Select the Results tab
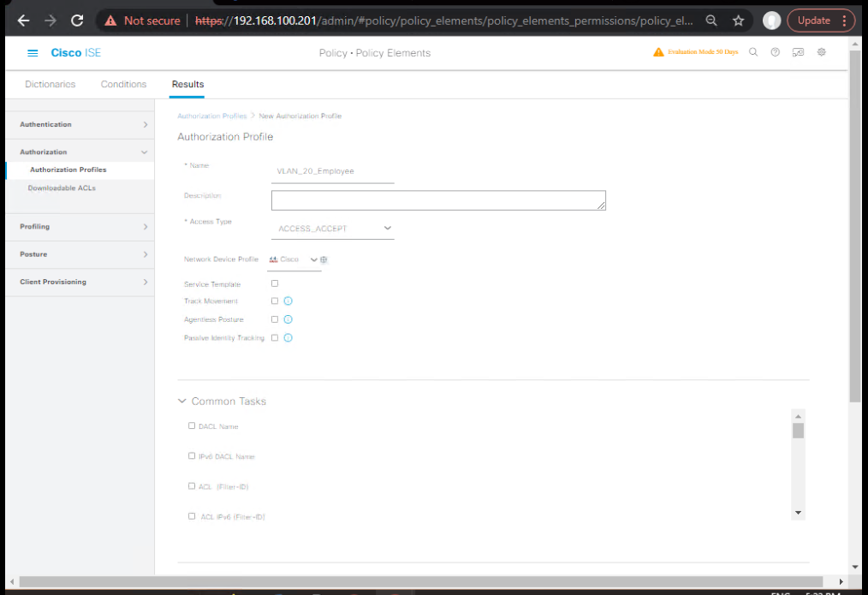868x595 pixels. click(x=187, y=84)
